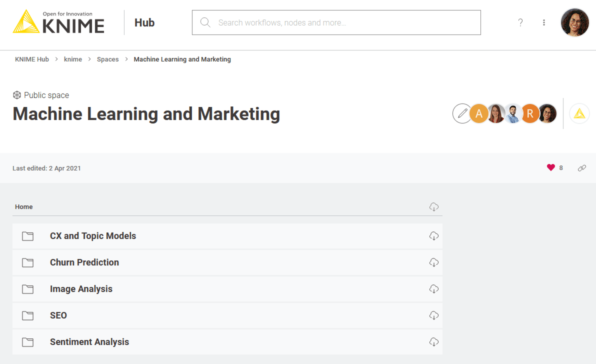Go to KNIME Hub breadcrumb
Image resolution: width=596 pixels, height=364 pixels.
(x=32, y=59)
